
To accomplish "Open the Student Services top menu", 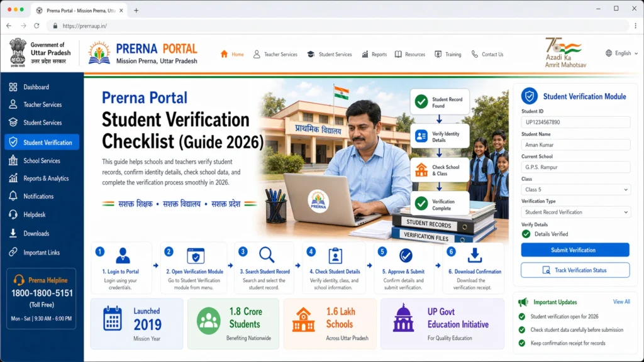I will coord(330,54).
